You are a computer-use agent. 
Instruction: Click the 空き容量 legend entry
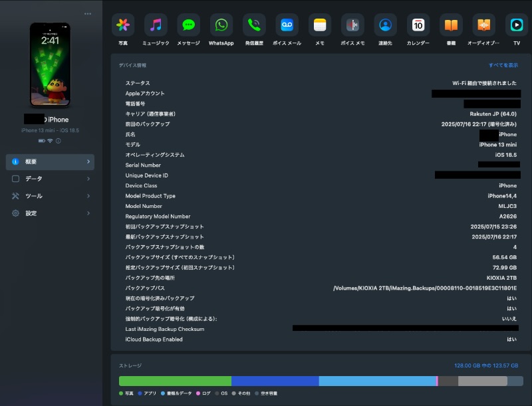266,393
